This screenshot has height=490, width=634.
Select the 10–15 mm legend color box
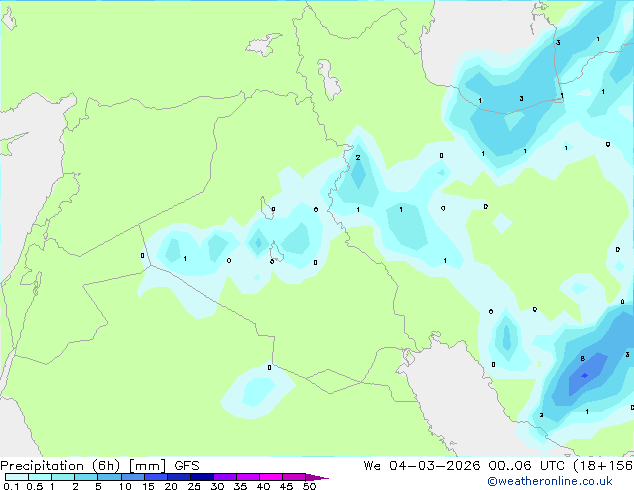[133, 477]
